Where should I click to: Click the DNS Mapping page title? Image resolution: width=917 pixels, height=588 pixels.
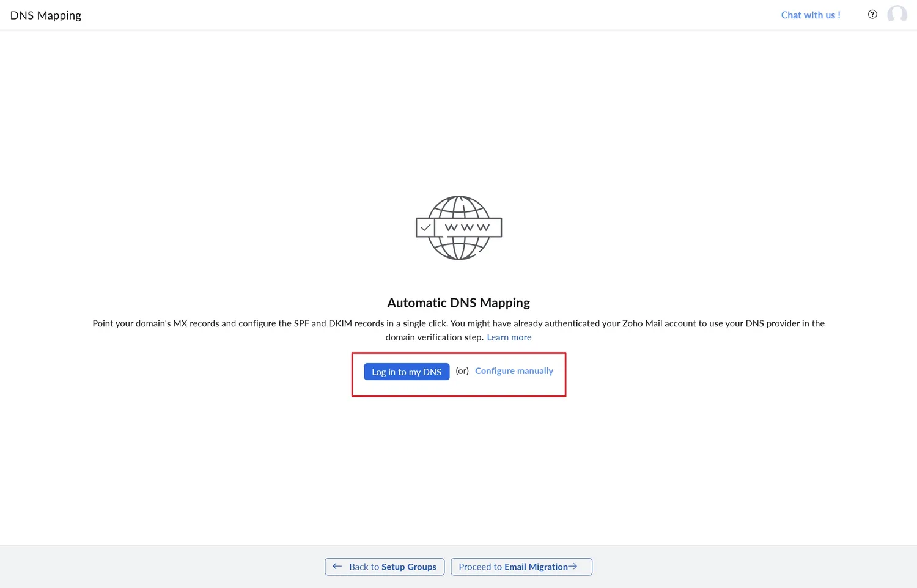tap(46, 15)
